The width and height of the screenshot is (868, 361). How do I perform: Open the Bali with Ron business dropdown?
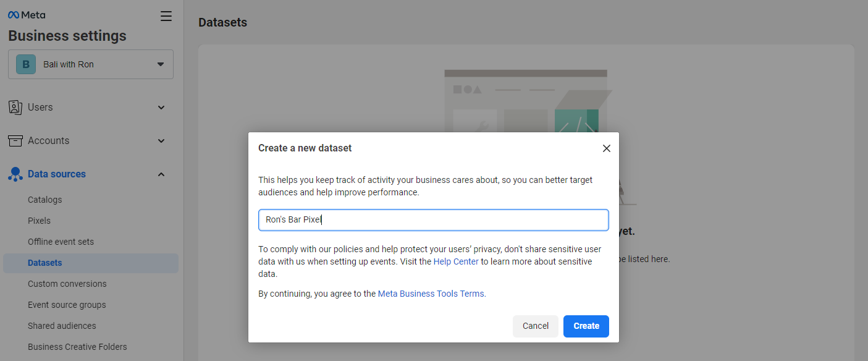coord(91,64)
